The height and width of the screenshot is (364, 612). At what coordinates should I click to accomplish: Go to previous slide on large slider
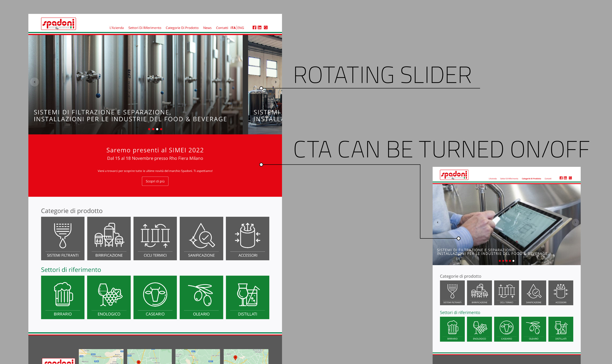pos(35,82)
